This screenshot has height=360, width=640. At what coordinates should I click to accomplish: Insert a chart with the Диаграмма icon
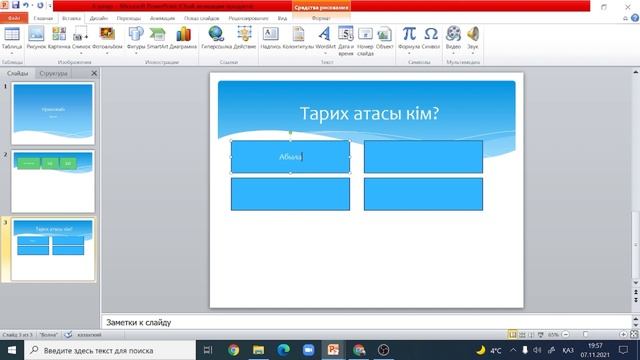click(183, 34)
